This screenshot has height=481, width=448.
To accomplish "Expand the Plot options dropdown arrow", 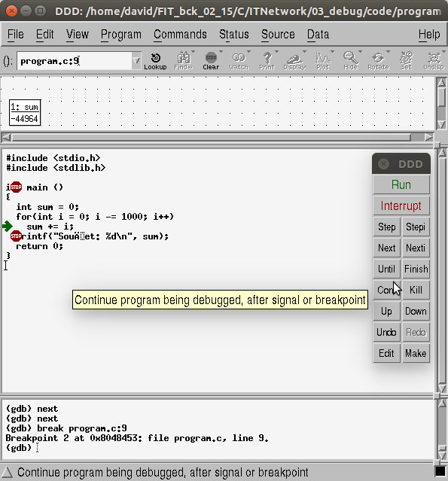I will [332, 51].
